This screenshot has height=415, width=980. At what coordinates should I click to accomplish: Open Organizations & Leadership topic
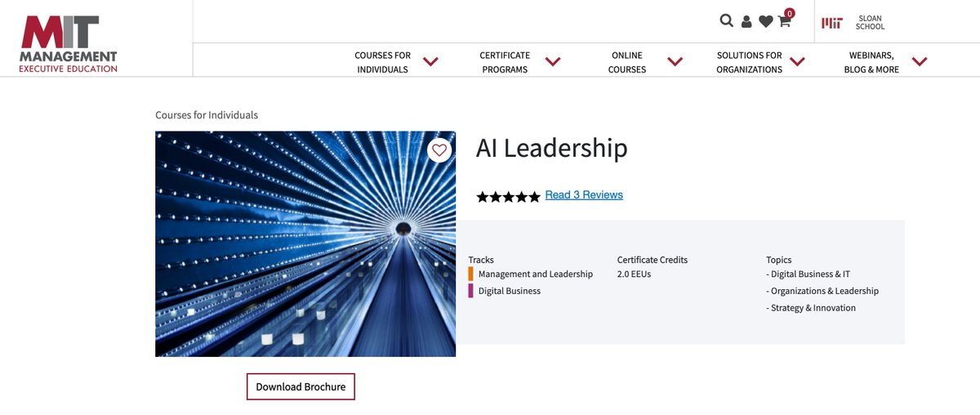822,291
